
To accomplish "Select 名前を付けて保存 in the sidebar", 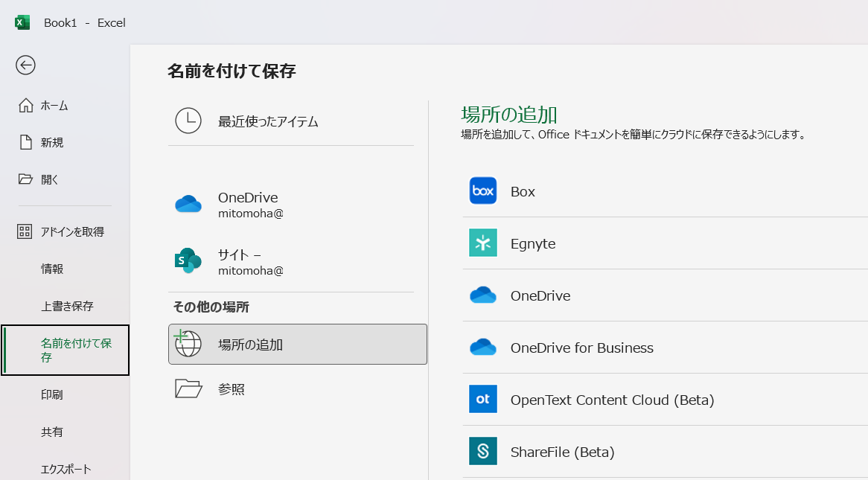I will (x=65, y=350).
